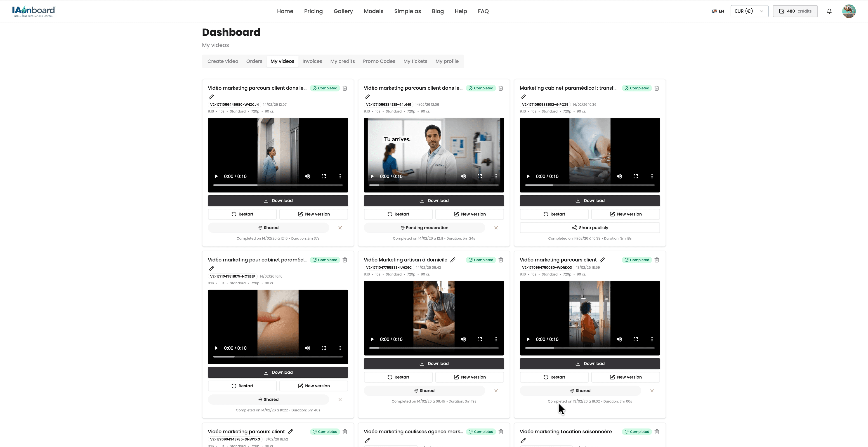Enter fullscreen on the Tu arrives video
Screen dimensions: 868x447
click(x=479, y=176)
